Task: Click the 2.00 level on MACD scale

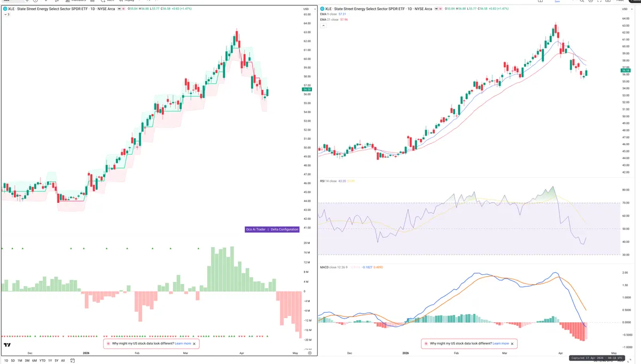Action: pos(626,273)
